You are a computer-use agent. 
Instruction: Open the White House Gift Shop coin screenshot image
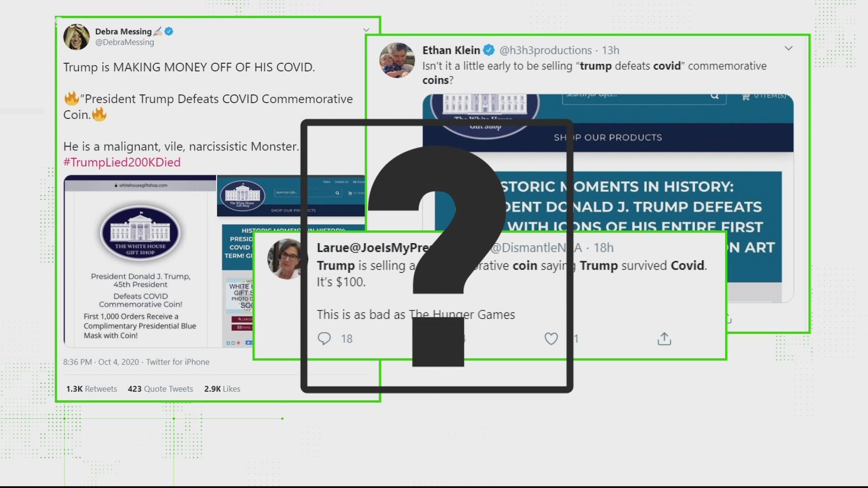pos(140,261)
